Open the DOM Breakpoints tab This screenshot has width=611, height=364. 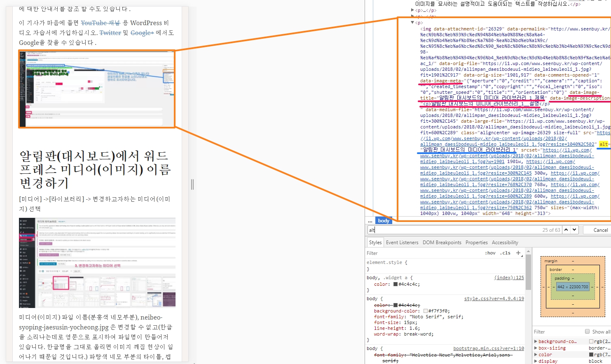[442, 243]
